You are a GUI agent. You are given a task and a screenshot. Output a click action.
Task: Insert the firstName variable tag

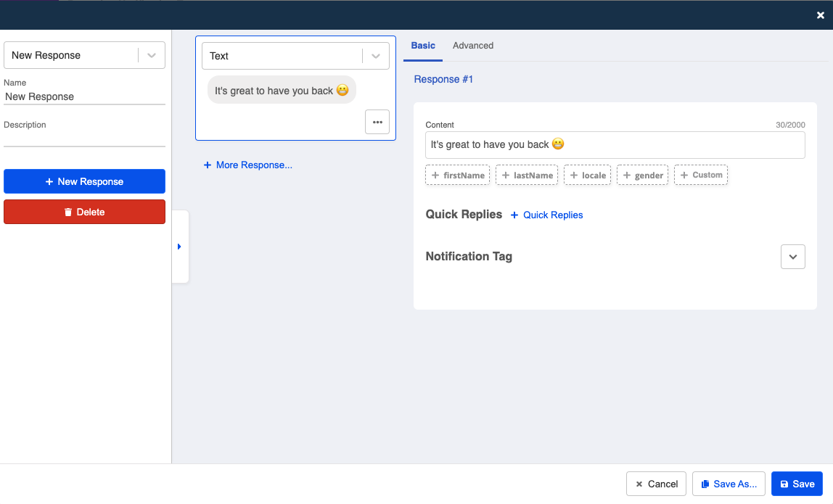click(x=457, y=175)
